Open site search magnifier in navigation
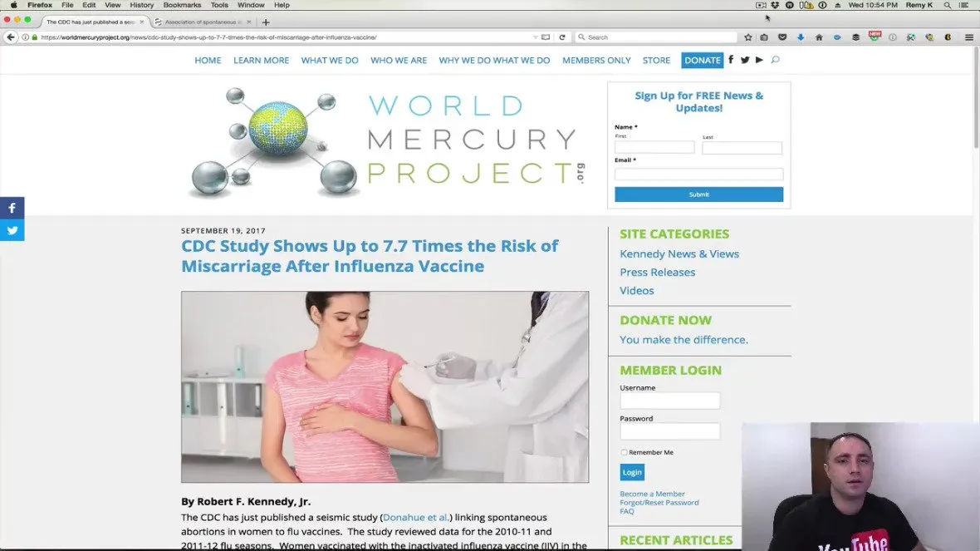The image size is (980, 551). 775,60
